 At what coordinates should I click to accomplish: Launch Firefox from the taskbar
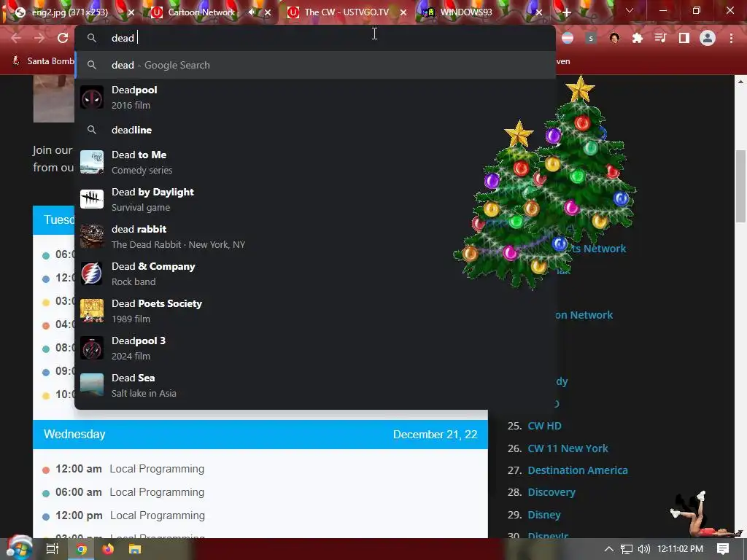click(x=108, y=550)
